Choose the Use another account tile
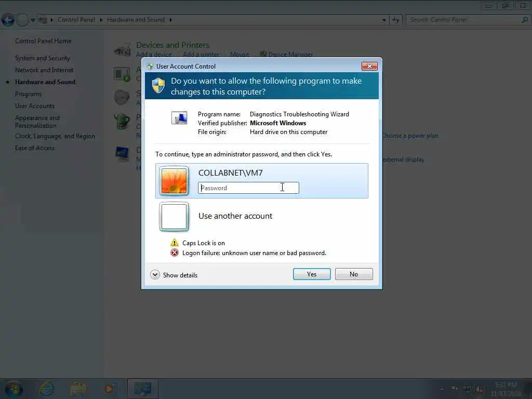Viewport: 532px width, 399px height. point(262,217)
